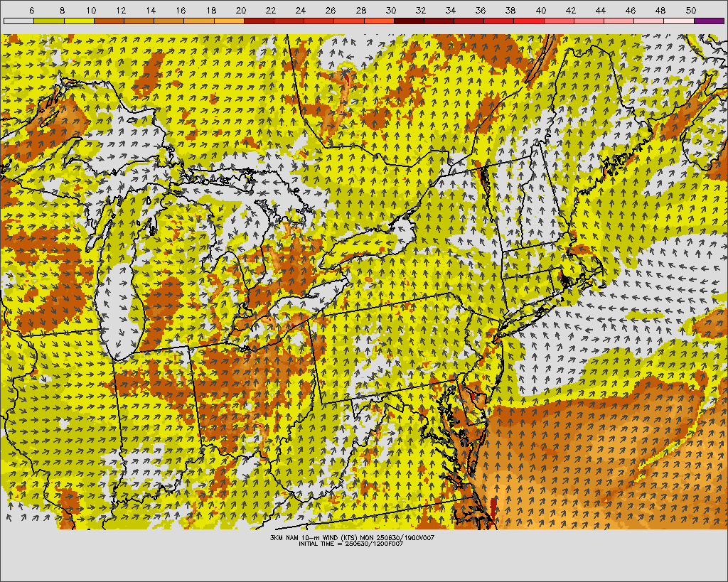Click the orange swatch between 12 and 14
Viewport: 728px width, 582px height.
coord(139,21)
